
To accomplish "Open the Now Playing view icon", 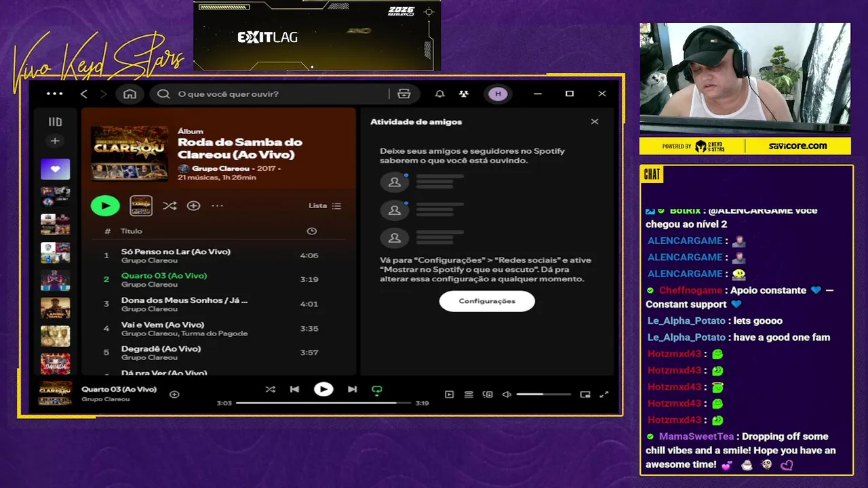I will click(x=449, y=394).
